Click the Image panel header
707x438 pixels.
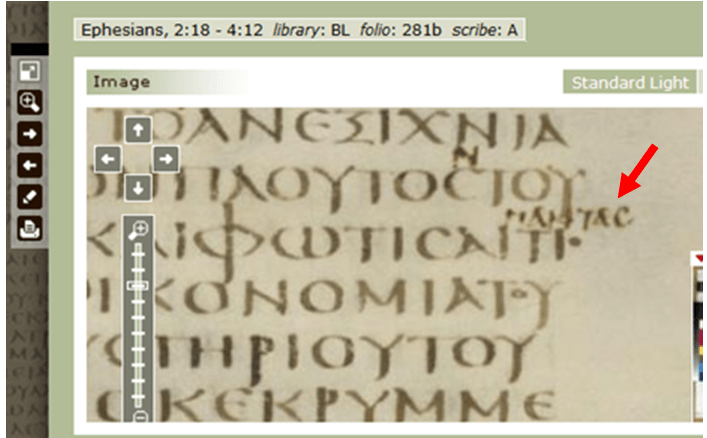click(x=121, y=82)
